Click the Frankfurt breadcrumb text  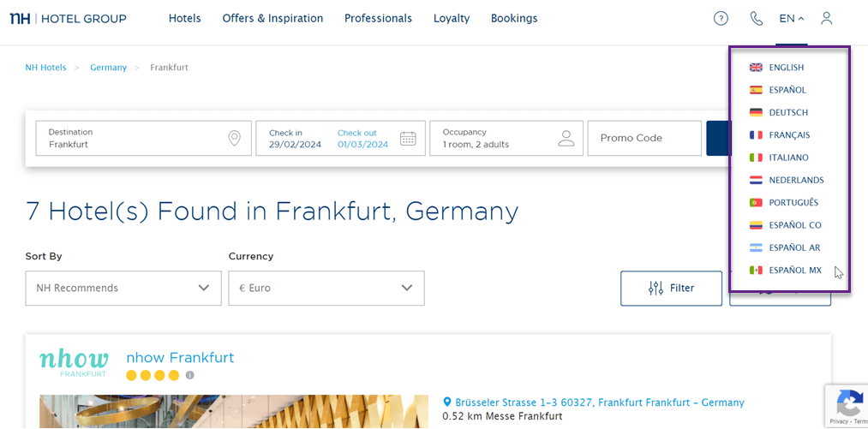point(170,68)
